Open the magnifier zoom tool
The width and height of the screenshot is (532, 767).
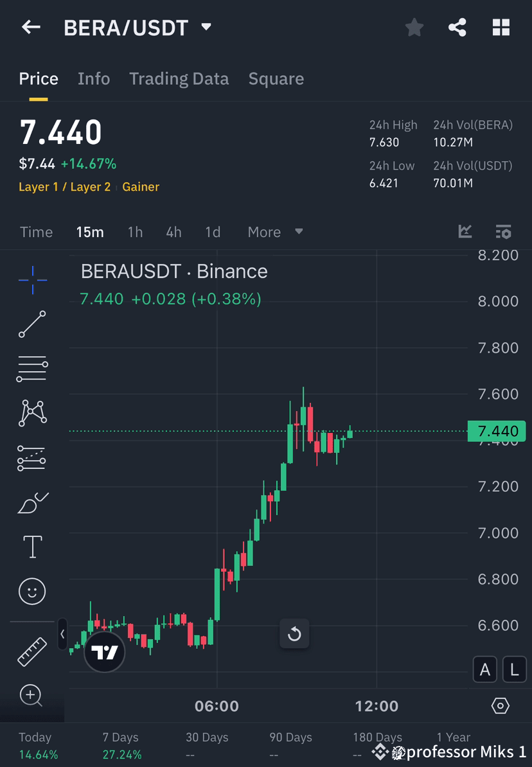(x=32, y=696)
